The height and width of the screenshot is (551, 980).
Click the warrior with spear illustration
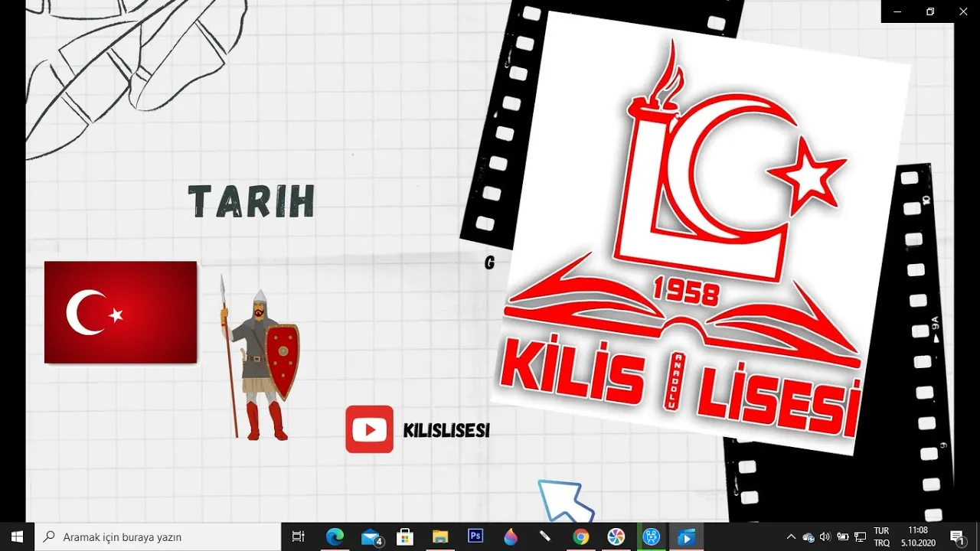click(x=259, y=358)
